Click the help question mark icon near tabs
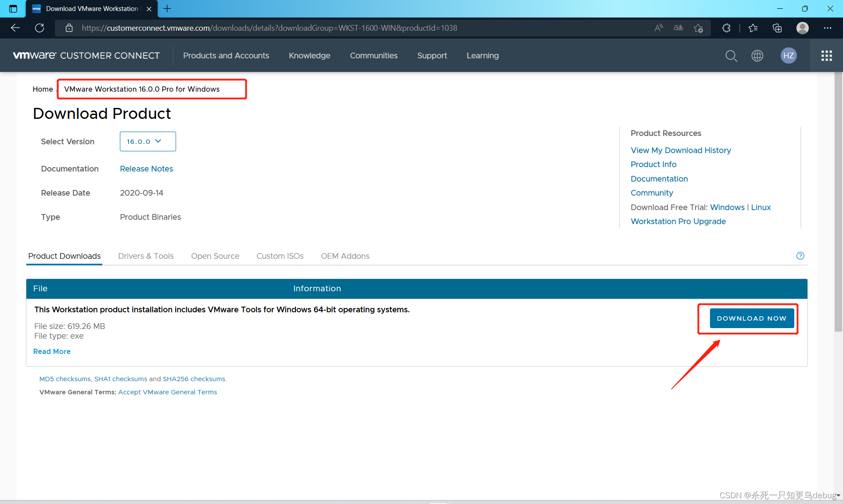The image size is (843, 504). [800, 256]
